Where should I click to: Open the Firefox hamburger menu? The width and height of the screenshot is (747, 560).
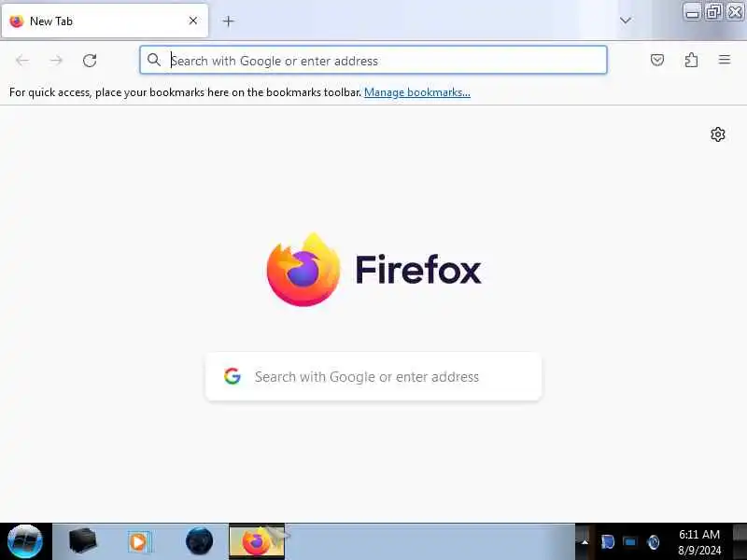click(725, 60)
